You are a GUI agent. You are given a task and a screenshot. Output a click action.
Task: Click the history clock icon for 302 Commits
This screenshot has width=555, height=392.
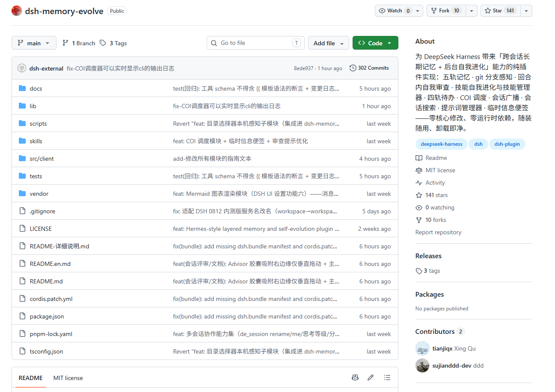coord(353,68)
